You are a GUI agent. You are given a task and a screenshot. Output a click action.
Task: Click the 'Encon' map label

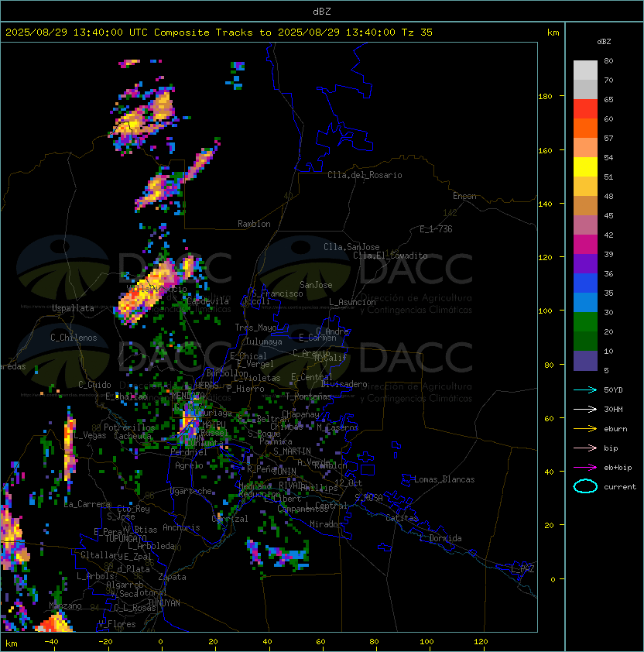464,196
